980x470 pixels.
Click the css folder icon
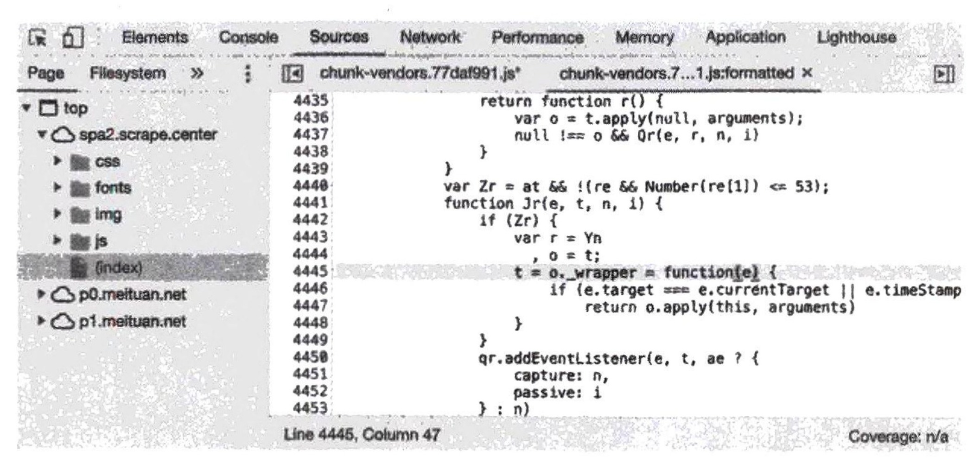click(80, 162)
